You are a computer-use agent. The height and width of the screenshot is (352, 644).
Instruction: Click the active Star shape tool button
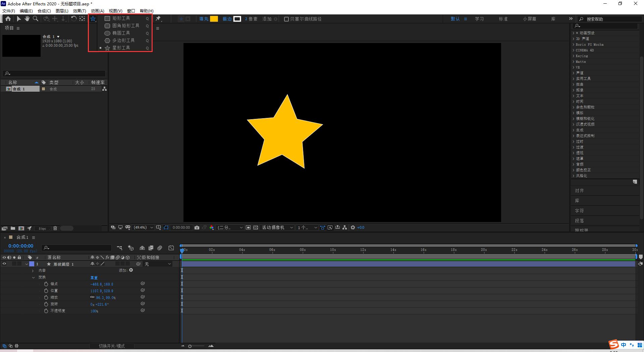(93, 19)
